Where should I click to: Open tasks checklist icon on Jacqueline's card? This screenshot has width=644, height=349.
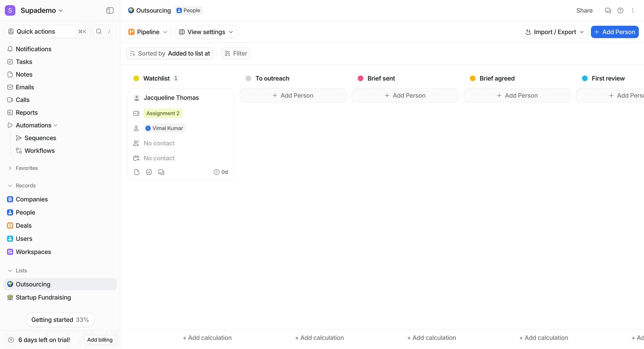[149, 172]
